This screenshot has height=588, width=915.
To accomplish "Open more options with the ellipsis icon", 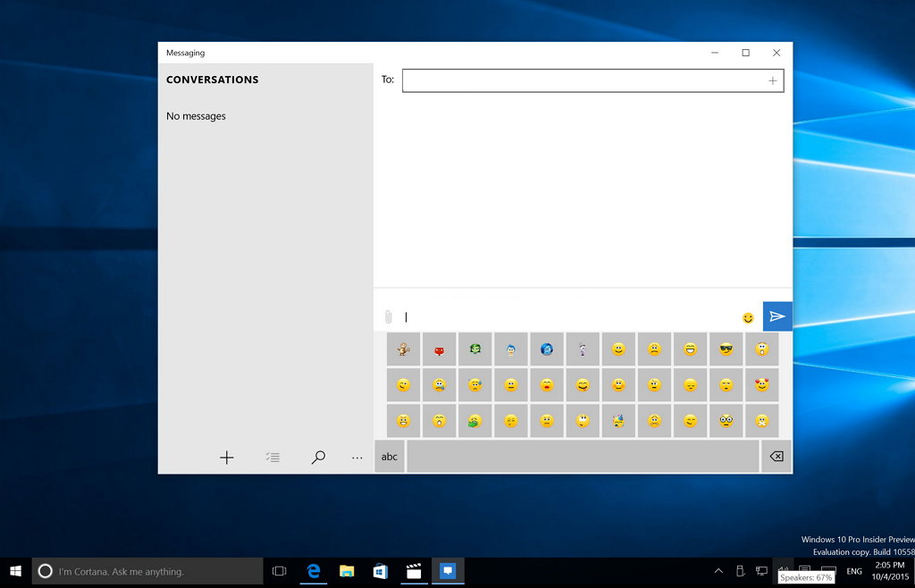I will 357,457.
